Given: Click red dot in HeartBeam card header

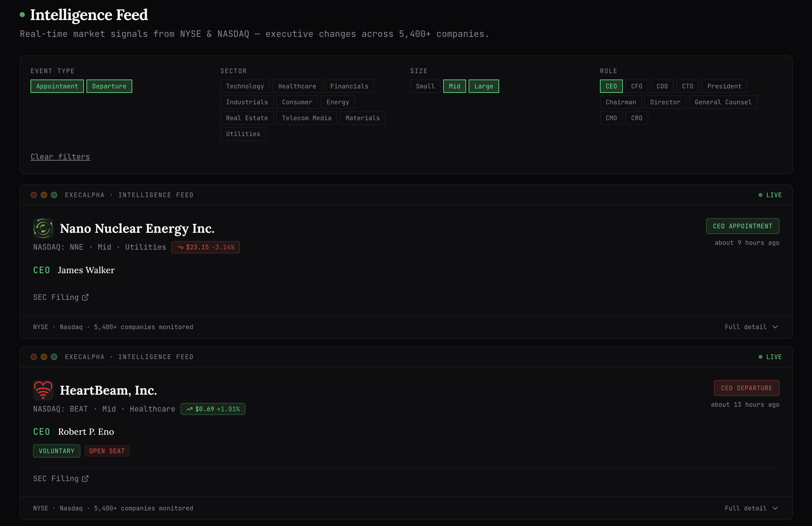Looking at the screenshot, I should [x=34, y=357].
